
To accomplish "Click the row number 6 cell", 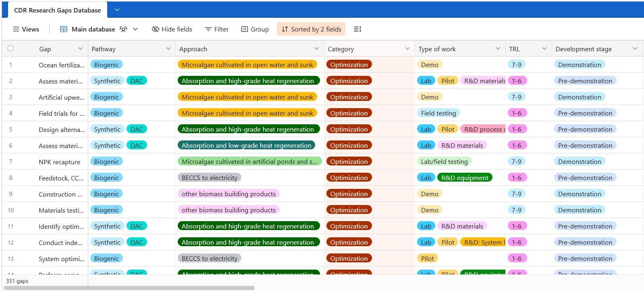I will click(10, 146).
